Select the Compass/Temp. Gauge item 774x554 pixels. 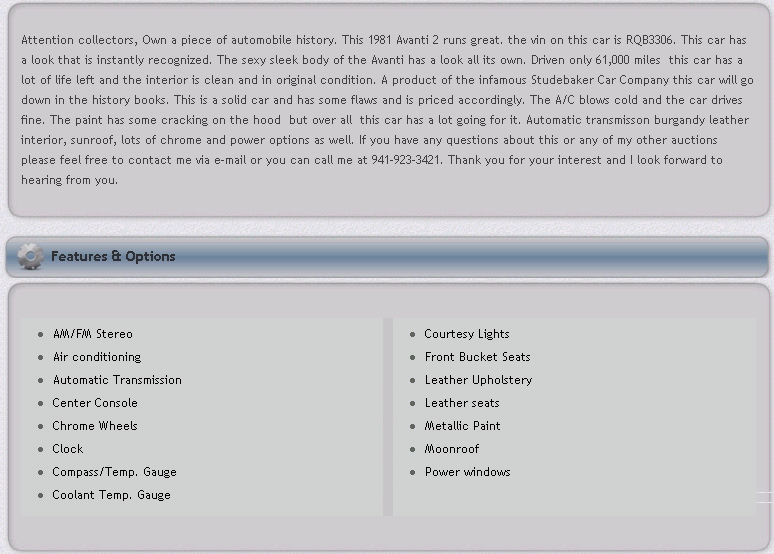click(114, 472)
